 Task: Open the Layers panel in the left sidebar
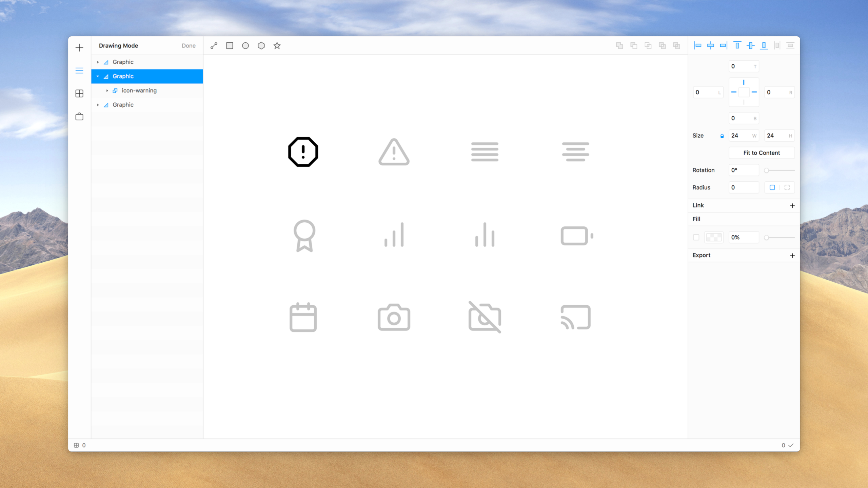point(79,70)
